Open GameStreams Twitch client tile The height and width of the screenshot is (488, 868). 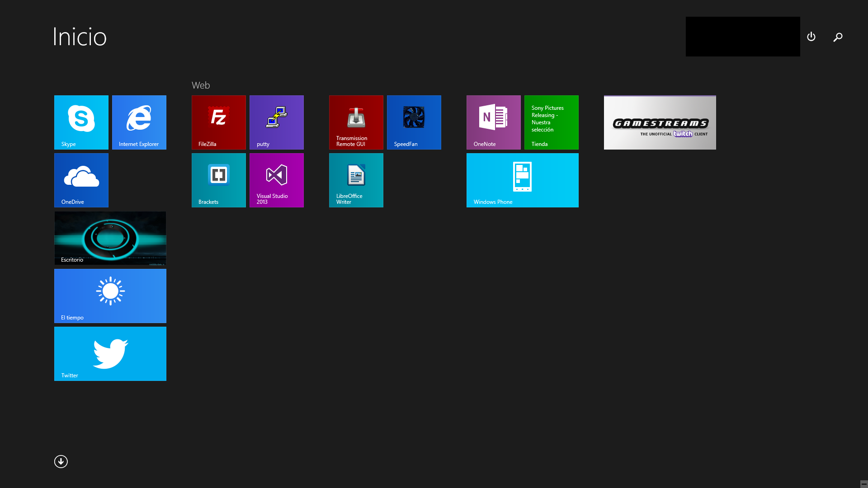[x=660, y=122]
